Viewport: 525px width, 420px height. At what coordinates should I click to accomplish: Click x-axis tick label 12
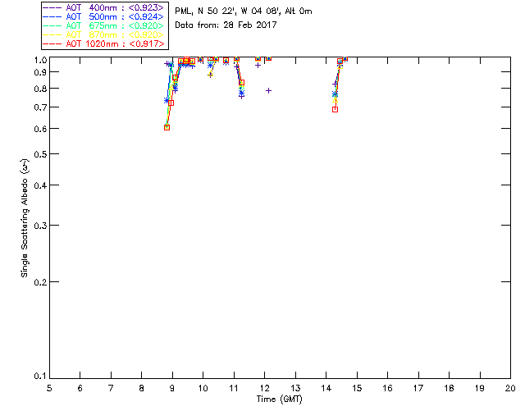tap(264, 388)
